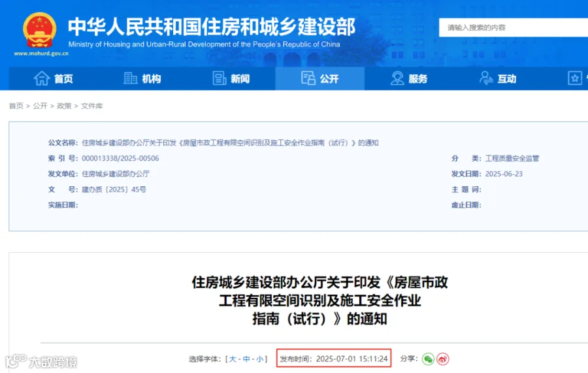This screenshot has width=588, height=373.
Task: Click the document number 建办质〔2025〕45号
Action: coord(114,189)
